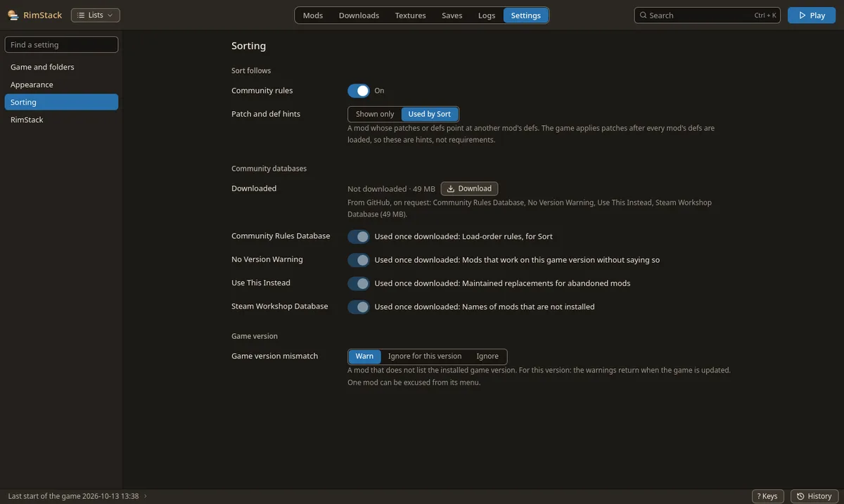Set version mismatch to Warn

tap(364, 356)
